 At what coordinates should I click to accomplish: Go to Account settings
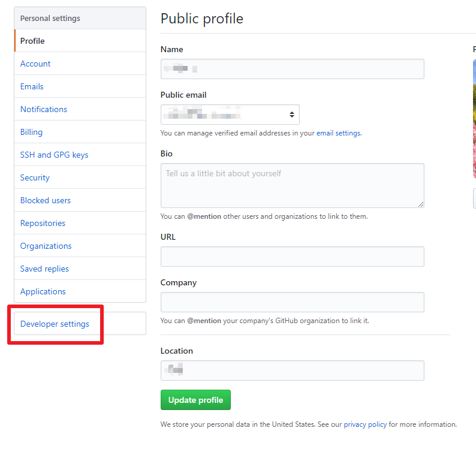35,64
